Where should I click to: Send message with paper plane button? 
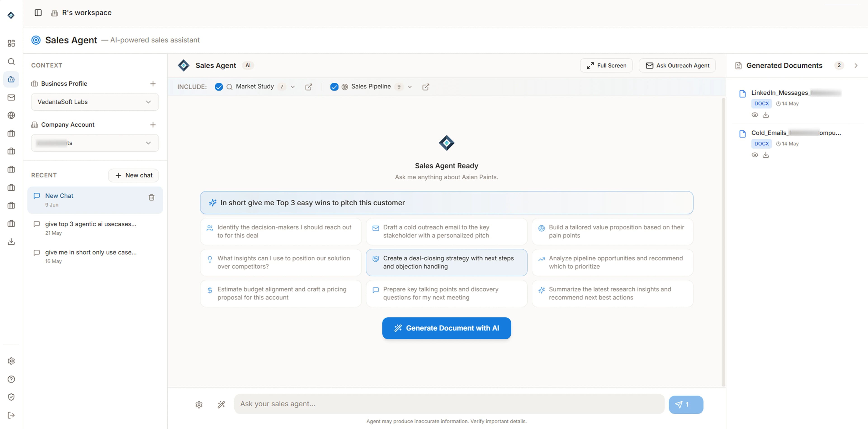[x=686, y=404]
